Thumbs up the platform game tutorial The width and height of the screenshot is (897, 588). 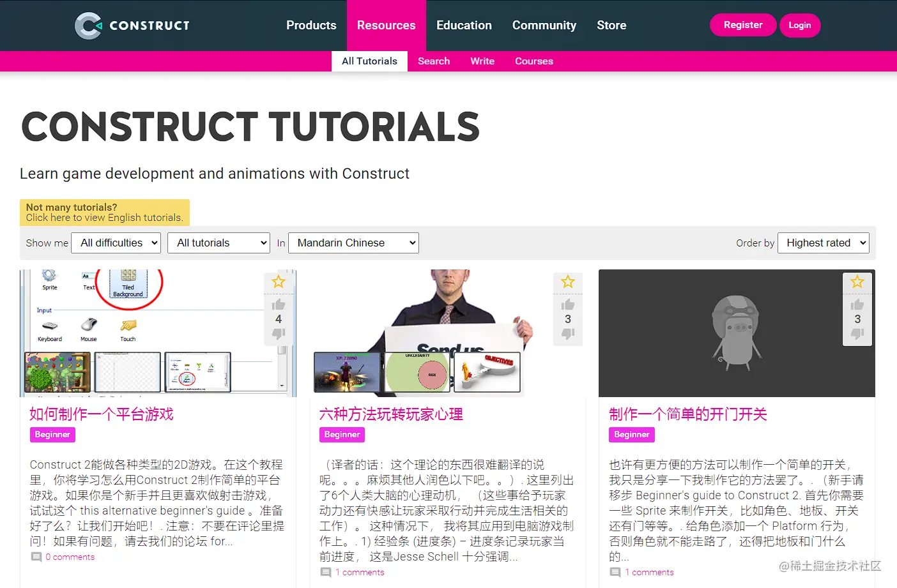[279, 305]
